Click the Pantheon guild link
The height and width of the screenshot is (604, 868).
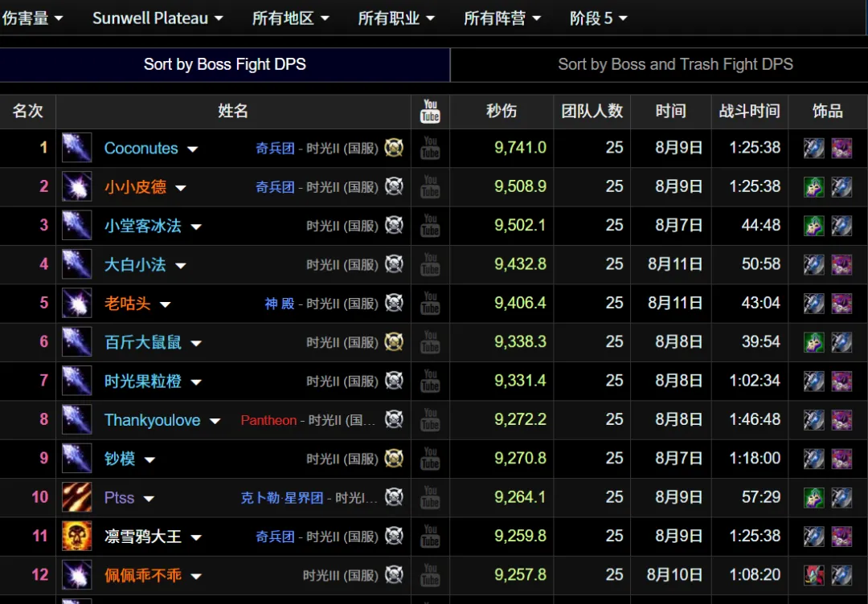pyautogui.click(x=268, y=420)
